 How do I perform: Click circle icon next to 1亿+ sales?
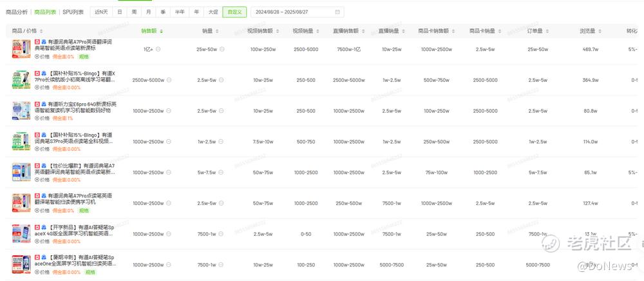click(158, 49)
